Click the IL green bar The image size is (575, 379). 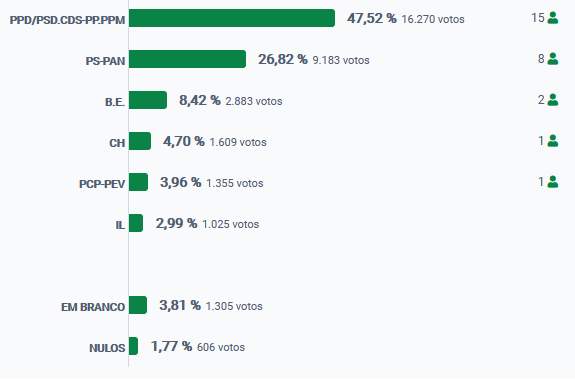click(136, 224)
